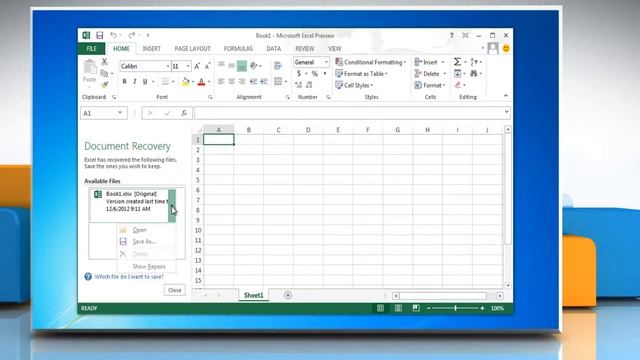640x360 pixels.
Task: Click the Paste clipboard icon
Action: pos(90,67)
